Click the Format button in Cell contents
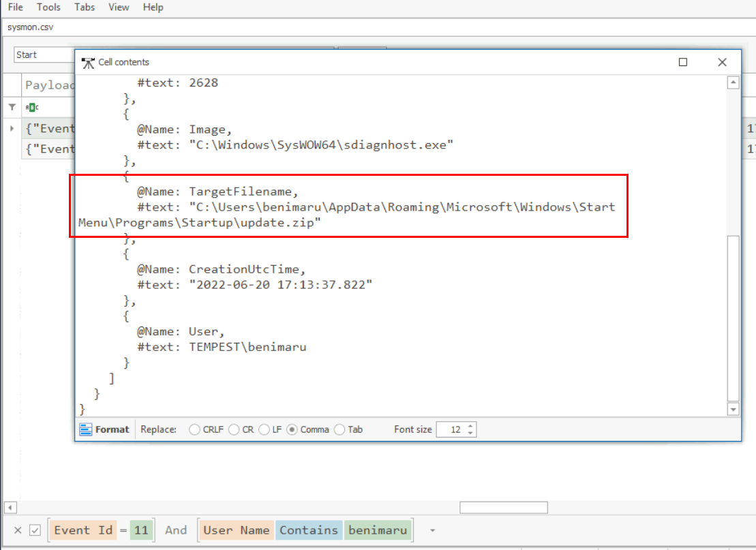 click(105, 429)
